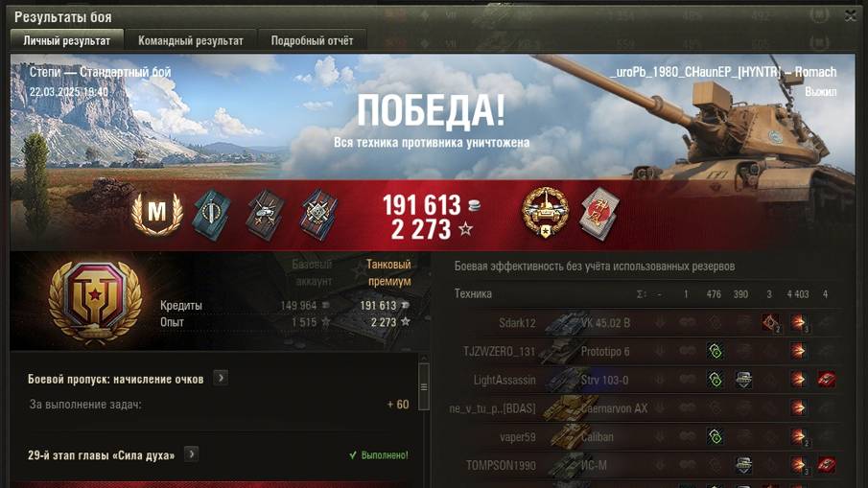Open the Подробный отчёт tab
The width and height of the screenshot is (868, 488).
(x=312, y=41)
